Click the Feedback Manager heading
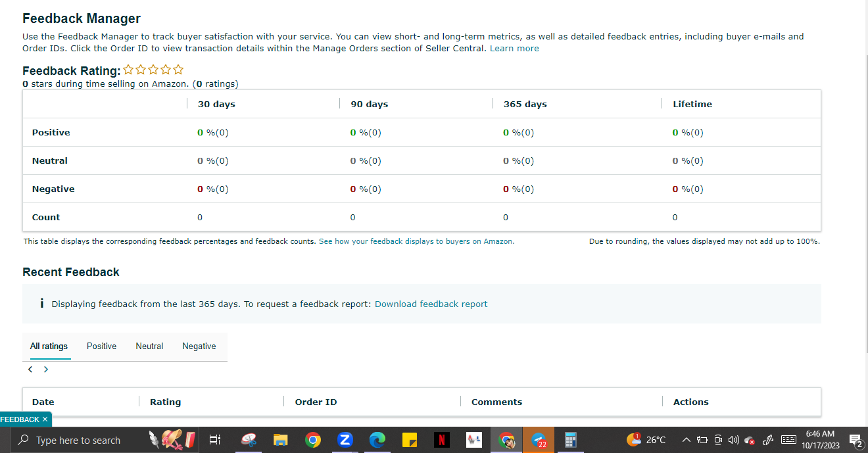This screenshot has width=868, height=453. pyautogui.click(x=82, y=19)
